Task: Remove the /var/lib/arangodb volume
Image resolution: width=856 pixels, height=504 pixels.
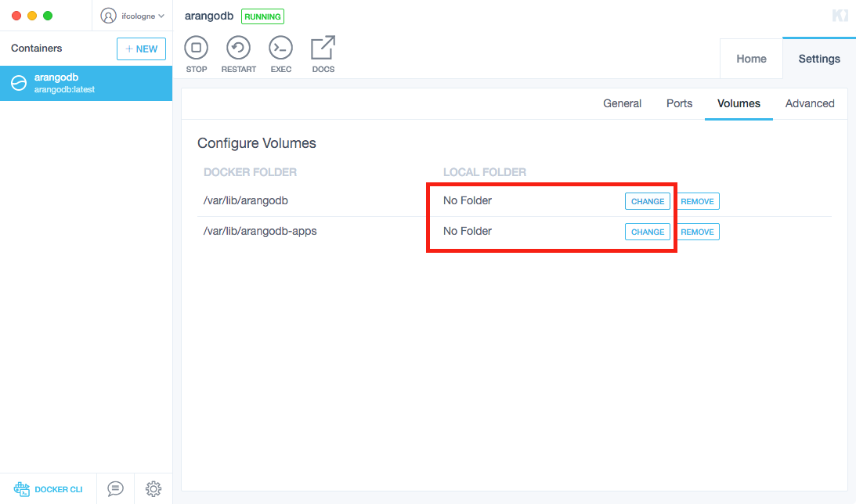Action: 696,201
